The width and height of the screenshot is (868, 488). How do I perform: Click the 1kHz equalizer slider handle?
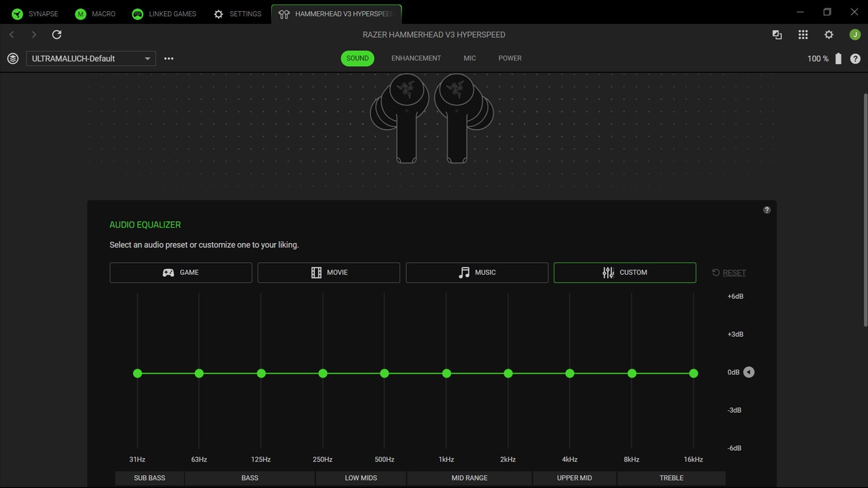pyautogui.click(x=446, y=373)
